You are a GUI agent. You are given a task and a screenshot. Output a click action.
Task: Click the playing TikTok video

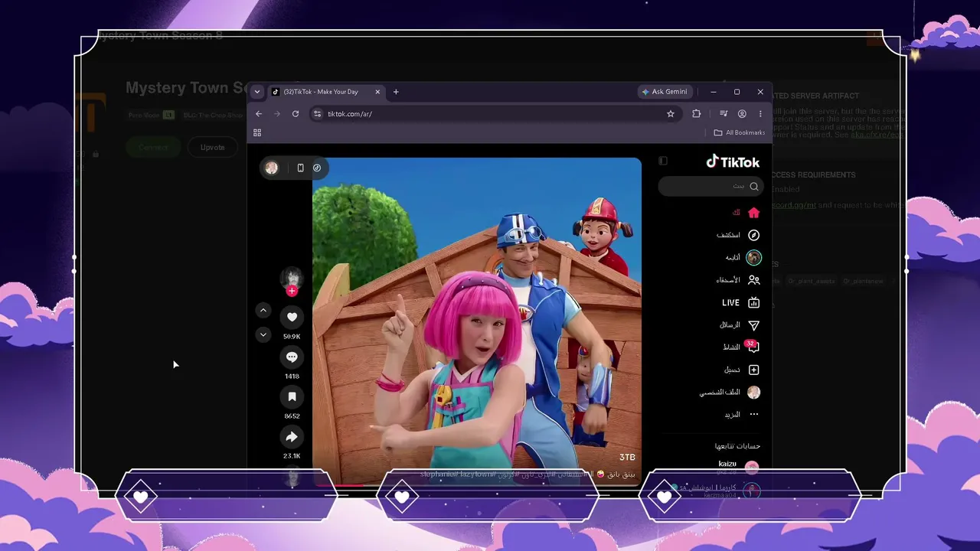click(477, 321)
